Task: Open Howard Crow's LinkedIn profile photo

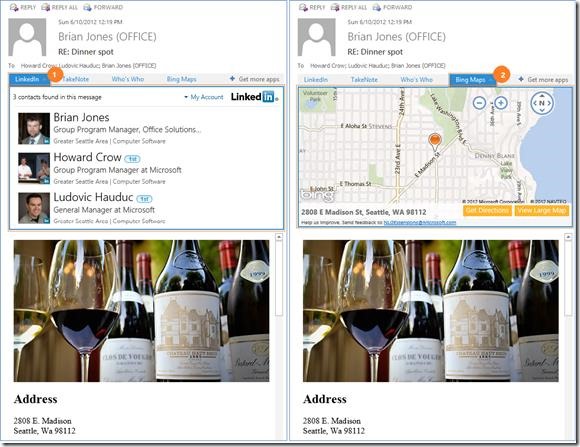Action: point(34,168)
